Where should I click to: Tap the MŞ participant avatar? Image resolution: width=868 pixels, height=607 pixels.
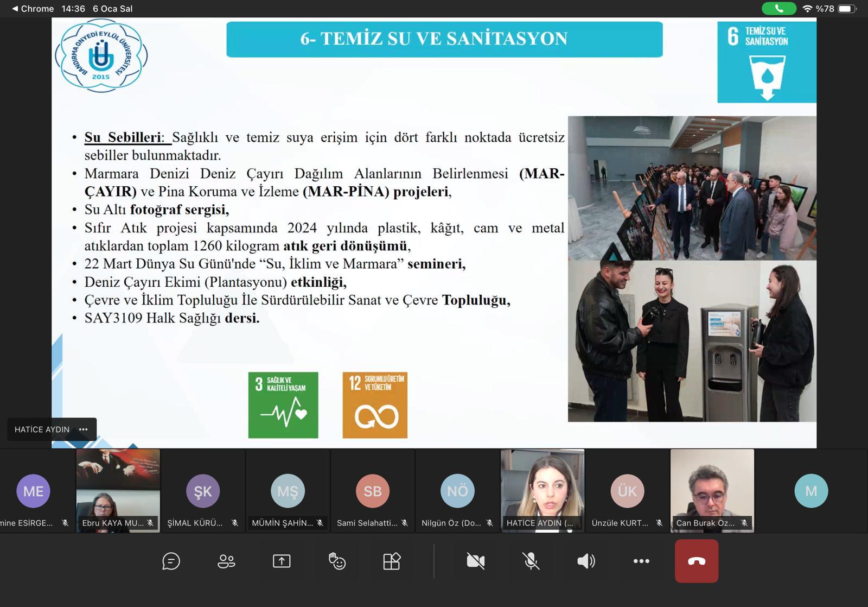pyautogui.click(x=288, y=491)
